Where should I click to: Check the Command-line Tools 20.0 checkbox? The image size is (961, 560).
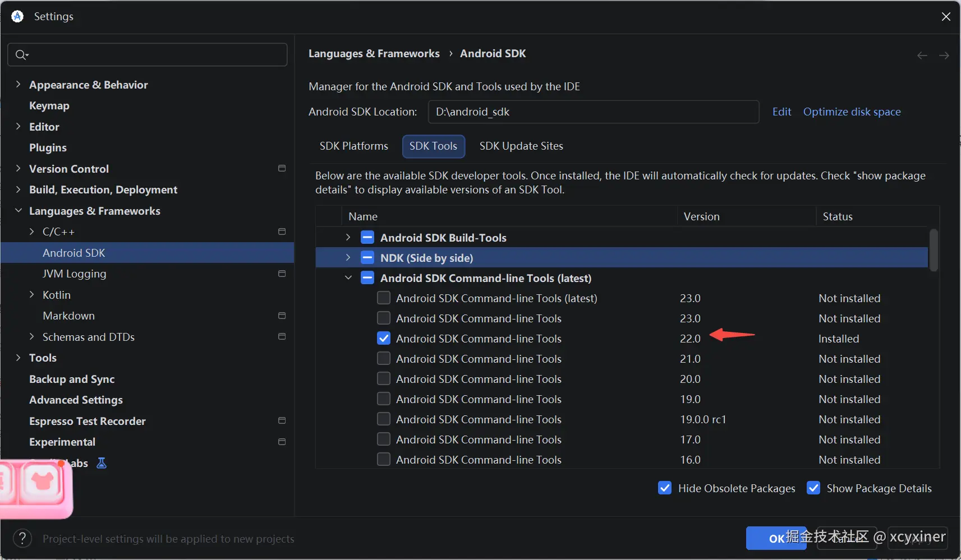point(384,379)
